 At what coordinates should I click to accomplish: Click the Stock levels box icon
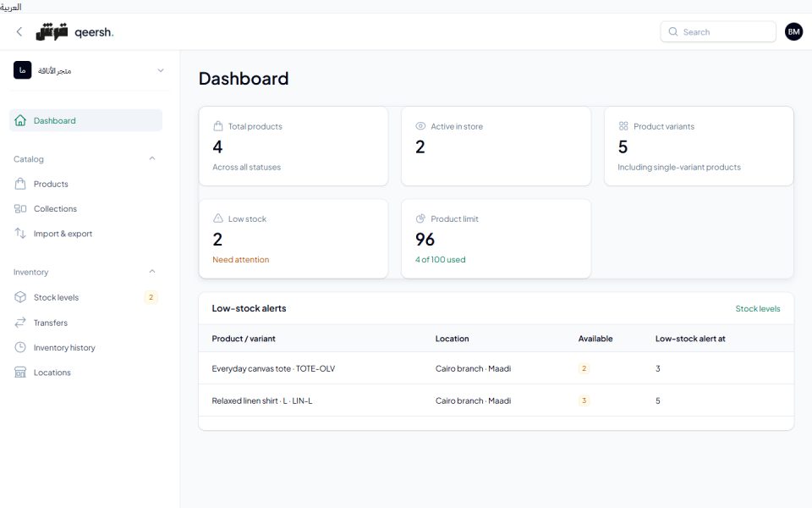(x=20, y=297)
